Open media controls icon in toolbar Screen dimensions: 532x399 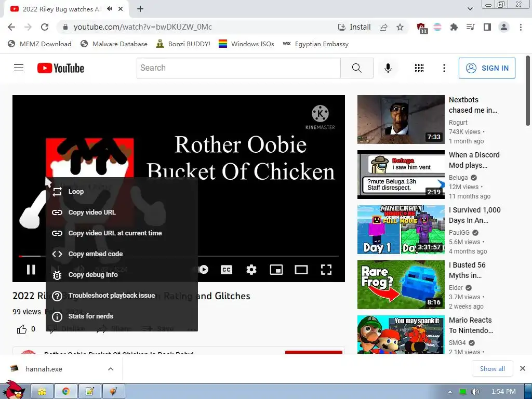coord(470,27)
